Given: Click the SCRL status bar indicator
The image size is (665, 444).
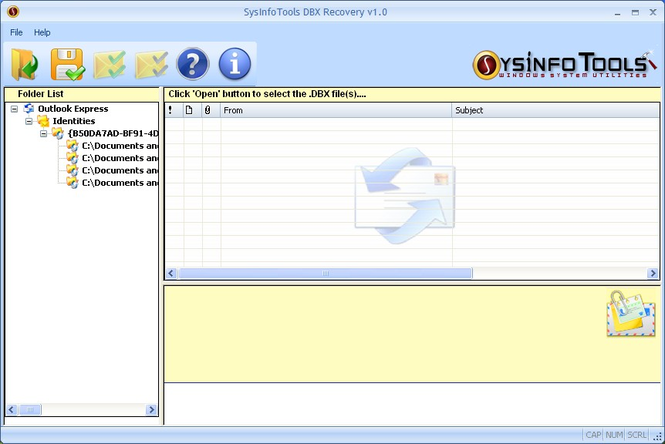Looking at the screenshot, I should (637, 435).
